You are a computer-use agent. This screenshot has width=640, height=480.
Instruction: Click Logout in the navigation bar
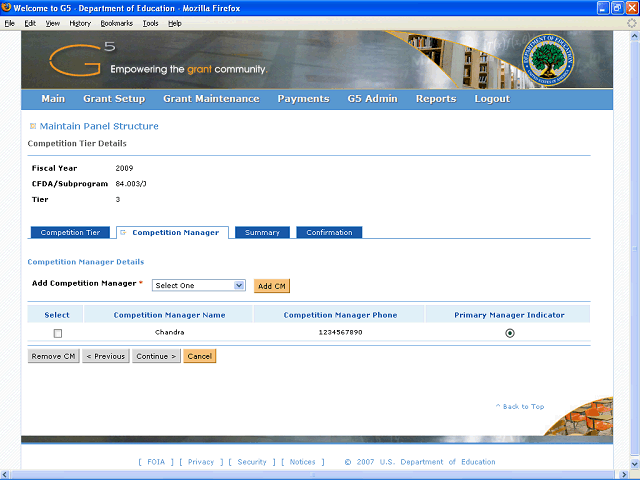point(492,99)
